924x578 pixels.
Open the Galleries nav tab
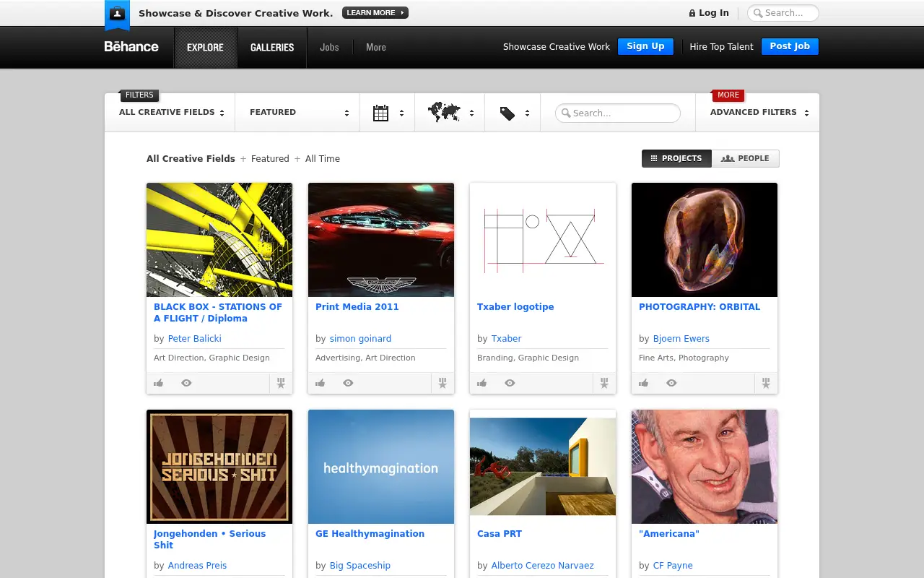point(272,48)
